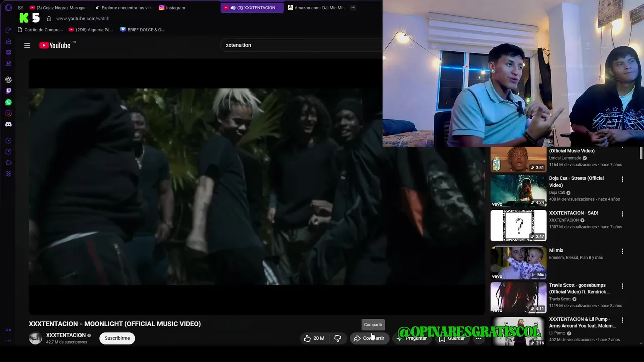Open the GX Control speedometer icon
The image size is (644, 362).
pos(8,31)
